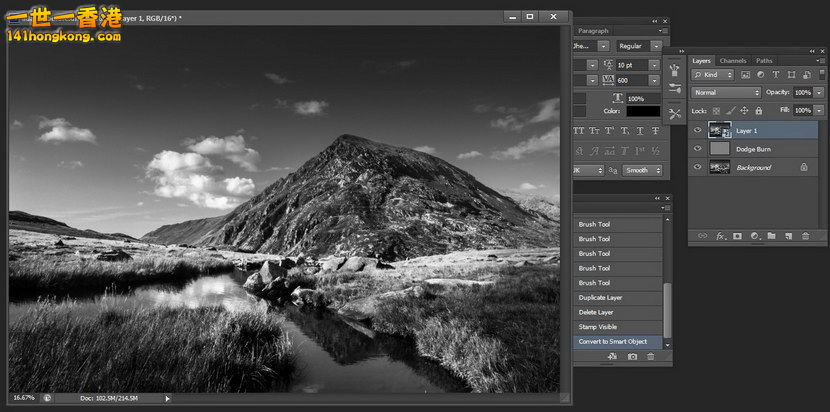830x412 pixels.
Task: Filter layers by type layers icon
Action: click(x=776, y=75)
